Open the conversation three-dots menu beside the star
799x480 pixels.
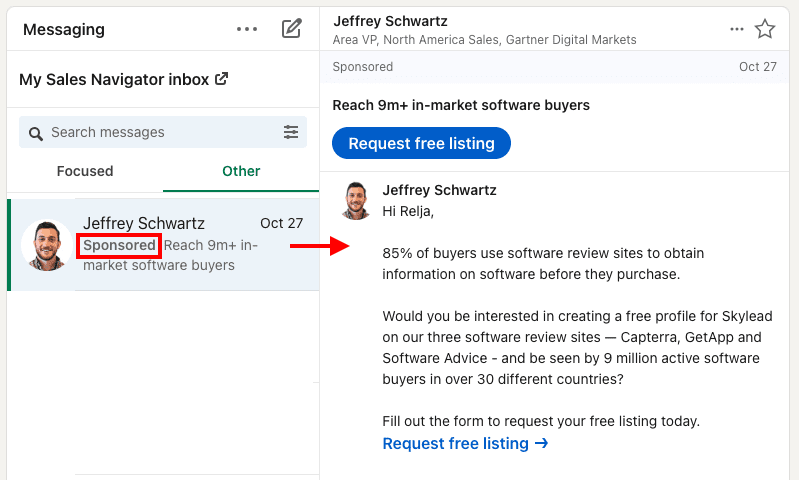click(737, 29)
